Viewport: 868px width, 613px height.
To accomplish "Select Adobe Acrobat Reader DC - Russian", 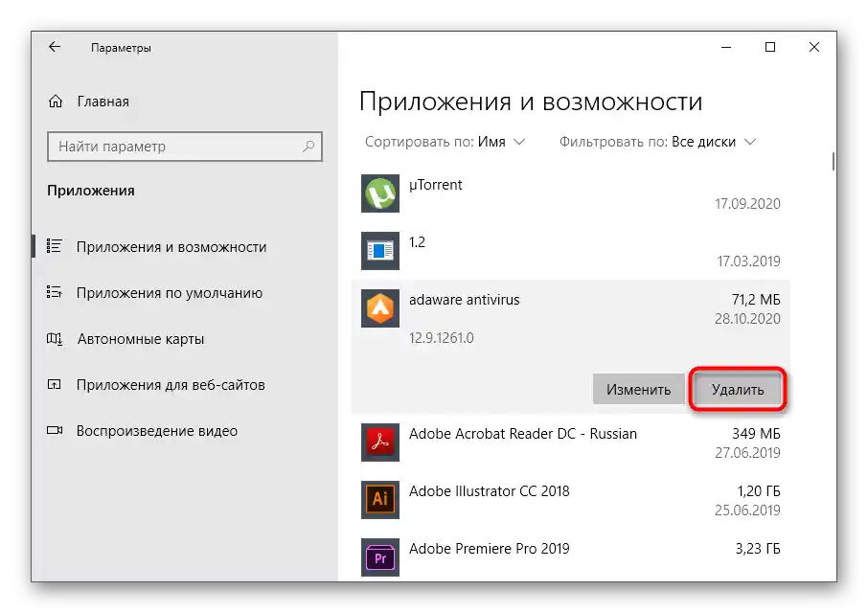I will [x=522, y=433].
